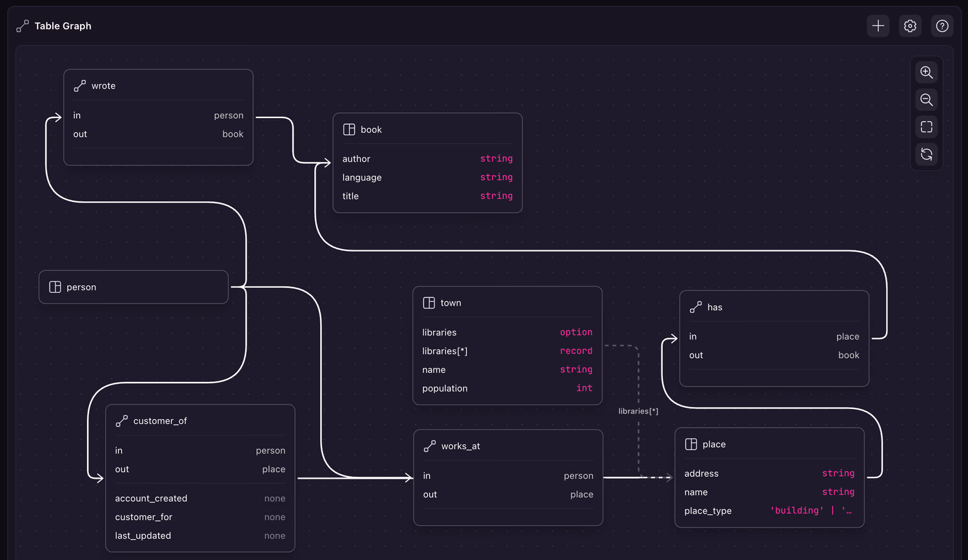The image size is (968, 560).
Task: Click the libraries[*] edge label
Action: (x=638, y=411)
